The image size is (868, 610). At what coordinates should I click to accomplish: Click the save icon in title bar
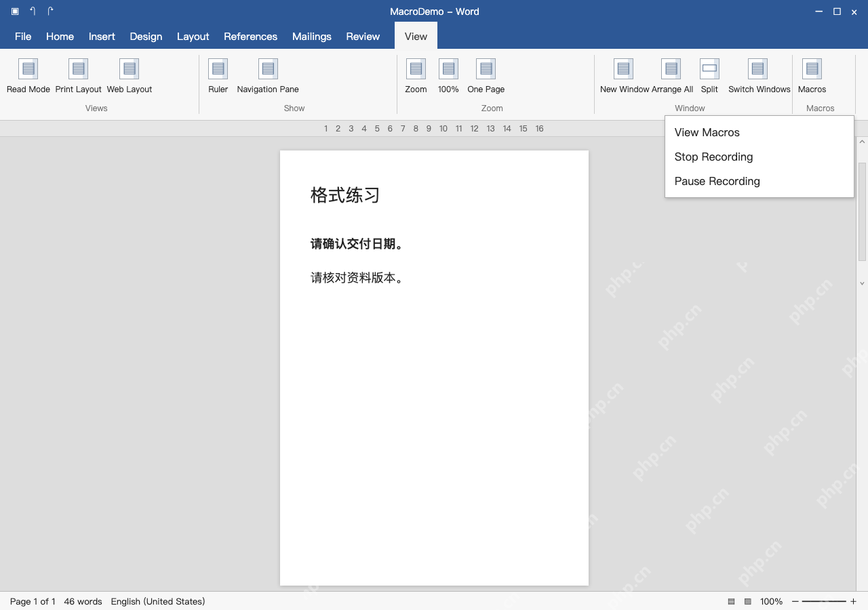15,12
